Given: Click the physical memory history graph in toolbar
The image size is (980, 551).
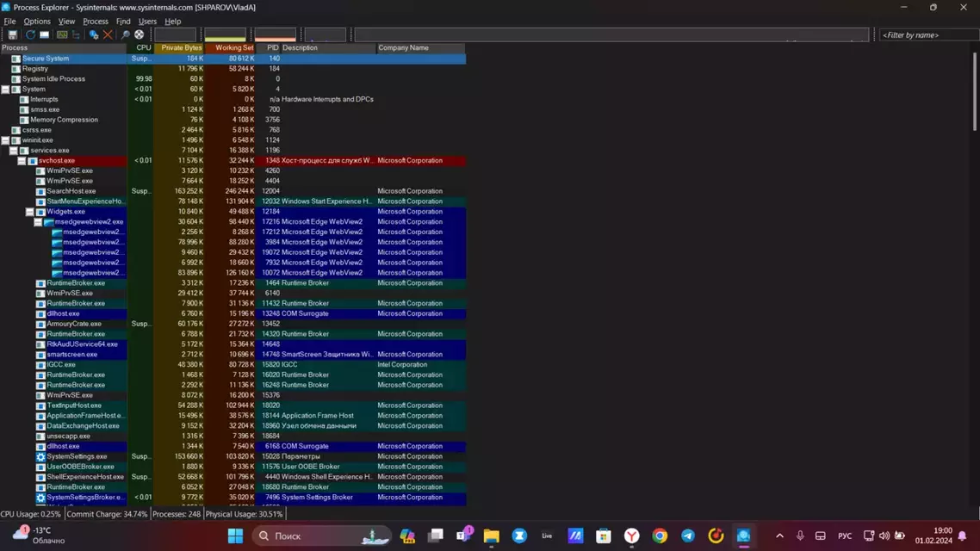Looking at the screenshot, I should coord(275,35).
